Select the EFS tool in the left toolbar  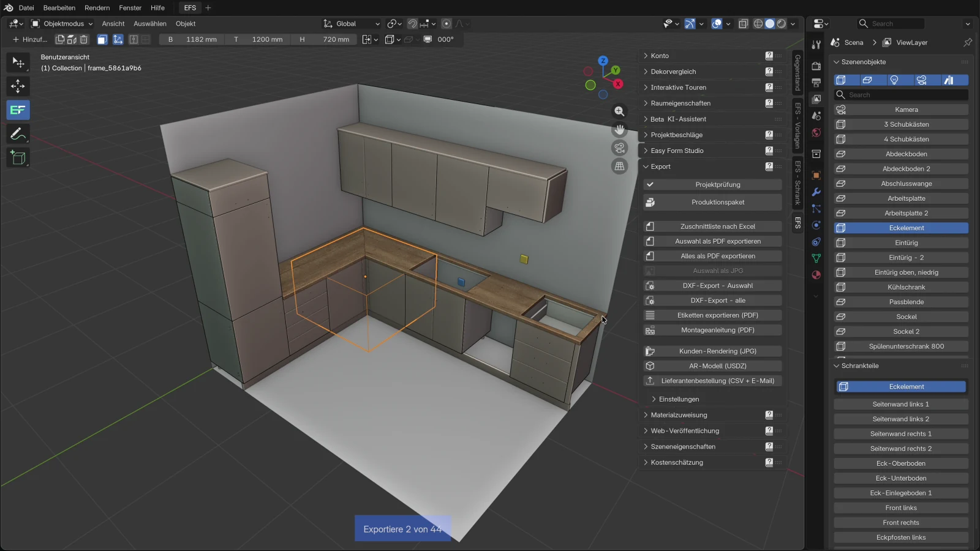(18, 110)
